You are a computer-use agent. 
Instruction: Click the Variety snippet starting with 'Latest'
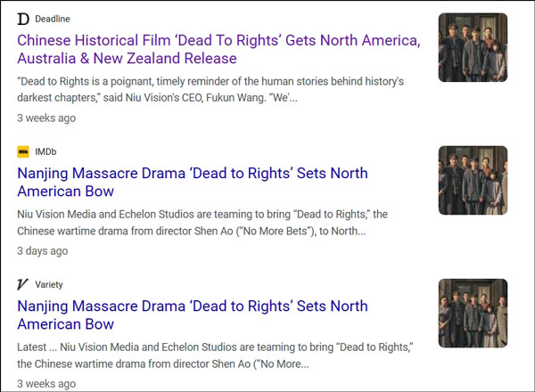202,355
